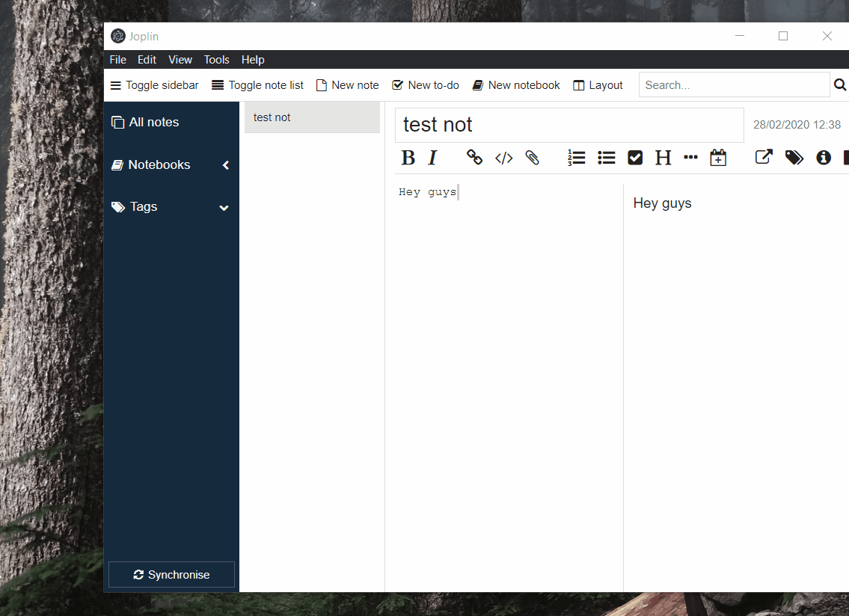849x616 pixels.
Task: Insert the current date and time
Action: click(x=718, y=158)
